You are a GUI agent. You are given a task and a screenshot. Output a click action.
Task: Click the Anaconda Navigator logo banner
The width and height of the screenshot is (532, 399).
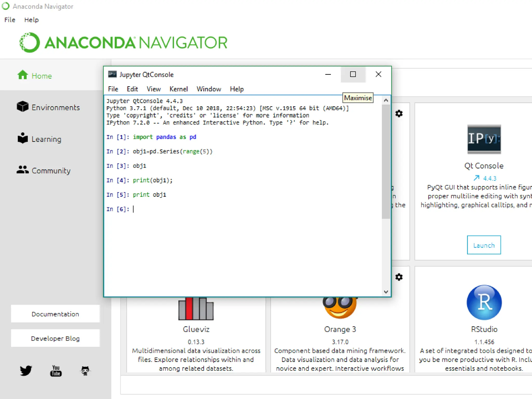[123, 42]
